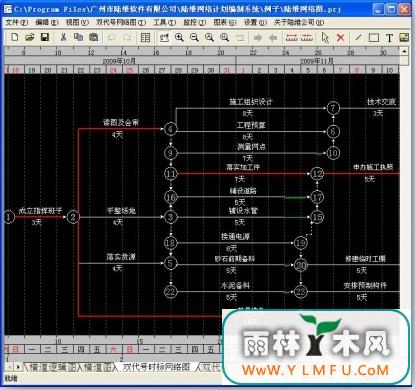Click node 12 in the network diagram
Viewport: 415px width, 390px height.
[317, 173]
